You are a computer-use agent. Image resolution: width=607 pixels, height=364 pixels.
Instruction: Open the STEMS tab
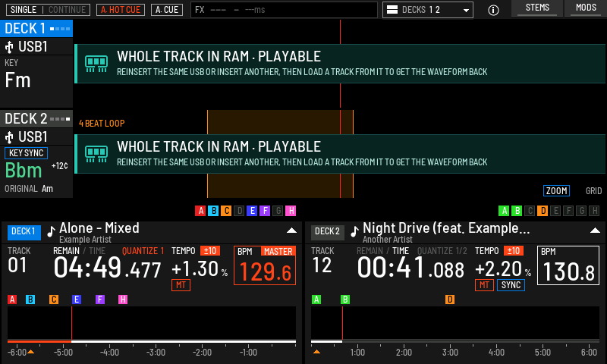point(537,8)
